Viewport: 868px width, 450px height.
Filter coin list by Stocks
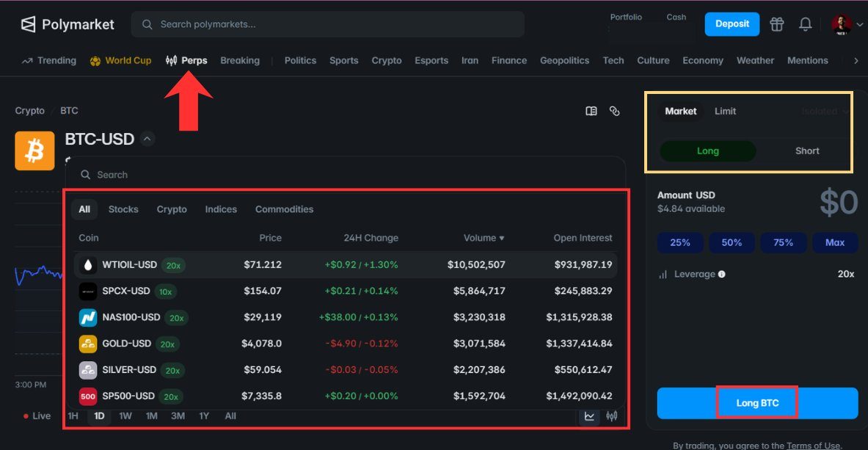123,209
